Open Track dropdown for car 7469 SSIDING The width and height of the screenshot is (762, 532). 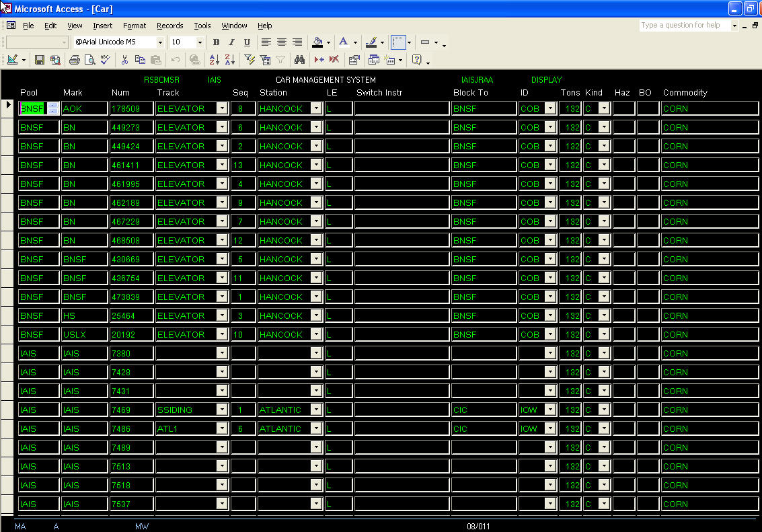click(x=221, y=410)
